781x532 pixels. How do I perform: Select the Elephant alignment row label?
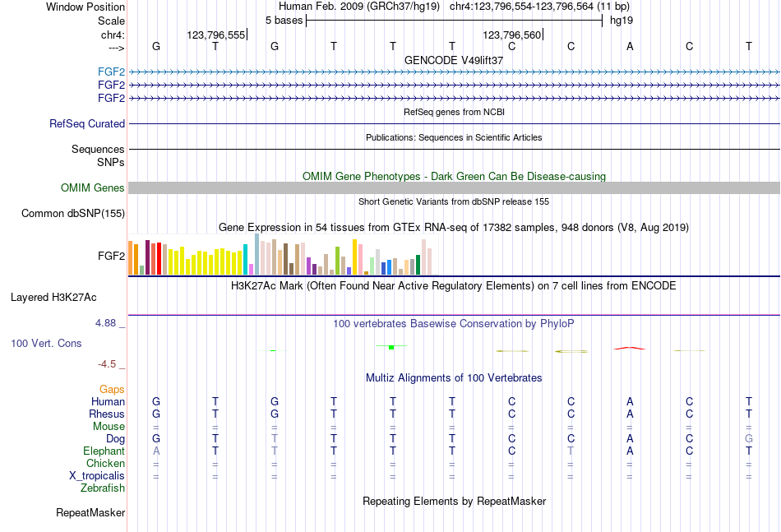[104, 451]
